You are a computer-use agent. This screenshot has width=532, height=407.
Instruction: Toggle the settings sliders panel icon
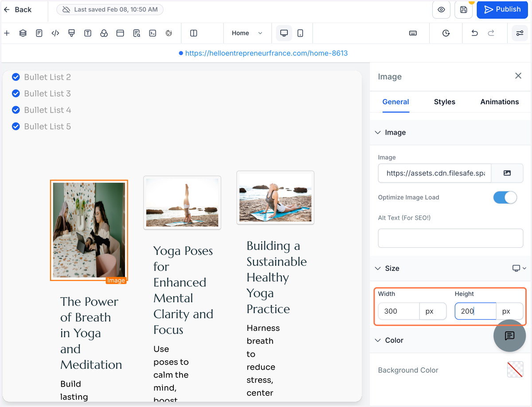point(520,33)
